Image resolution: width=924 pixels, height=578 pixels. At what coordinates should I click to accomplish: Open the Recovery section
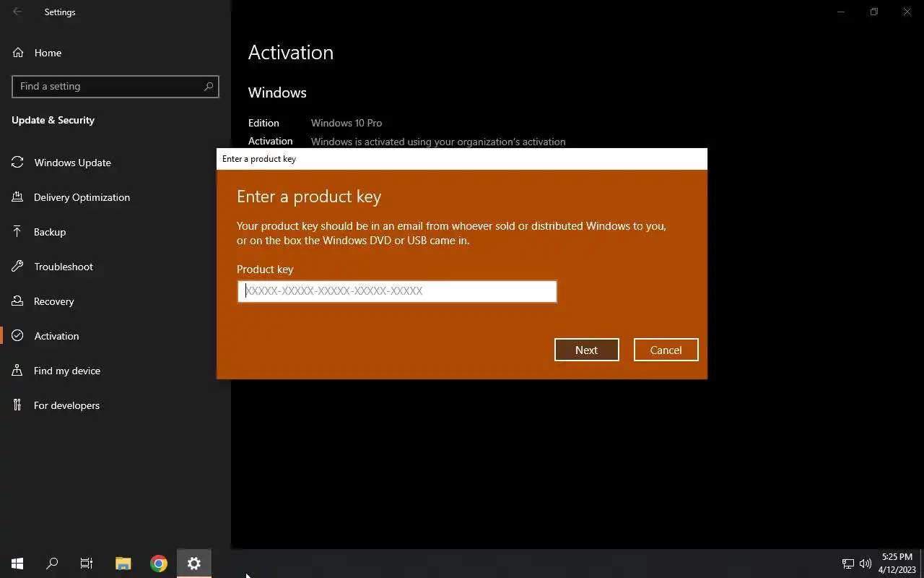115,301
